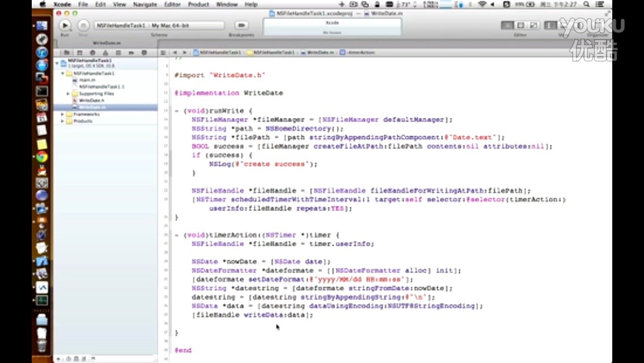Switch to the Assistant editor view
This screenshot has width=644, height=363.
522,26
